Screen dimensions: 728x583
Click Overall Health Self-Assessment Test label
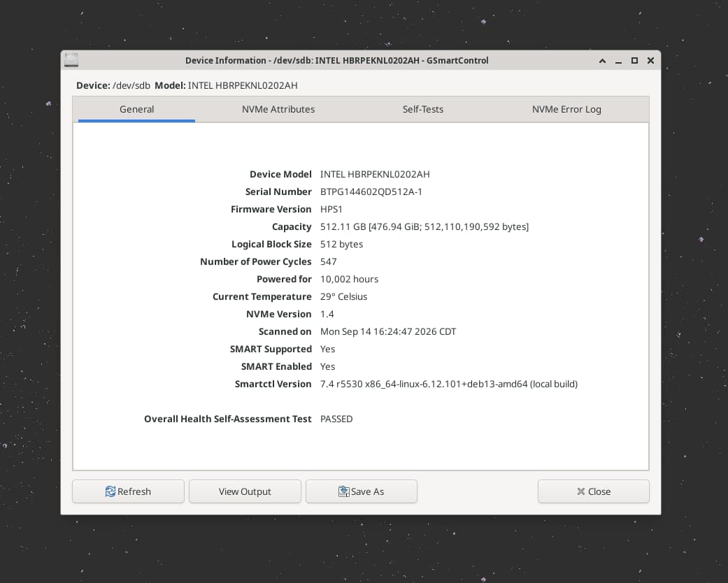point(227,419)
